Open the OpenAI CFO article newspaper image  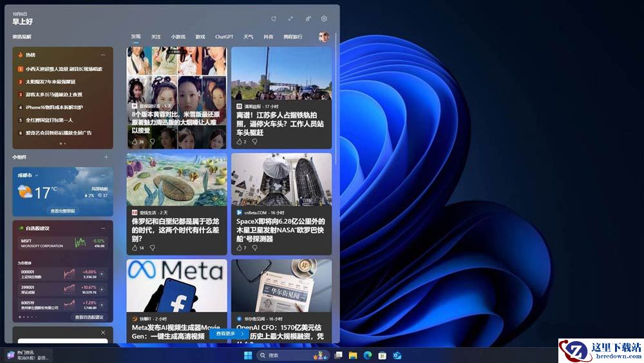pyautogui.click(x=281, y=286)
